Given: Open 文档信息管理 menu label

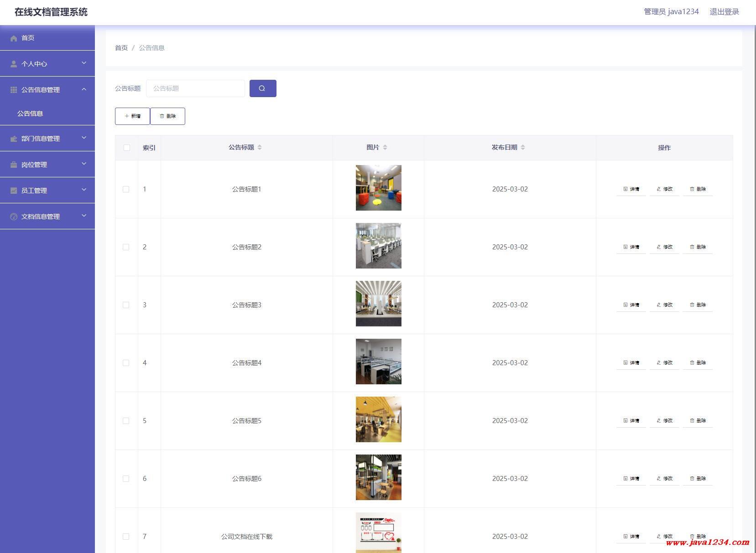Looking at the screenshot, I should pyautogui.click(x=41, y=217).
